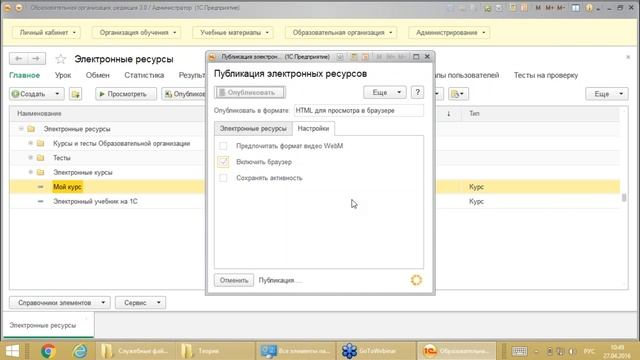Toggle the panels layout icon in title bar
This screenshot has height=360, width=640.
coord(576,8)
